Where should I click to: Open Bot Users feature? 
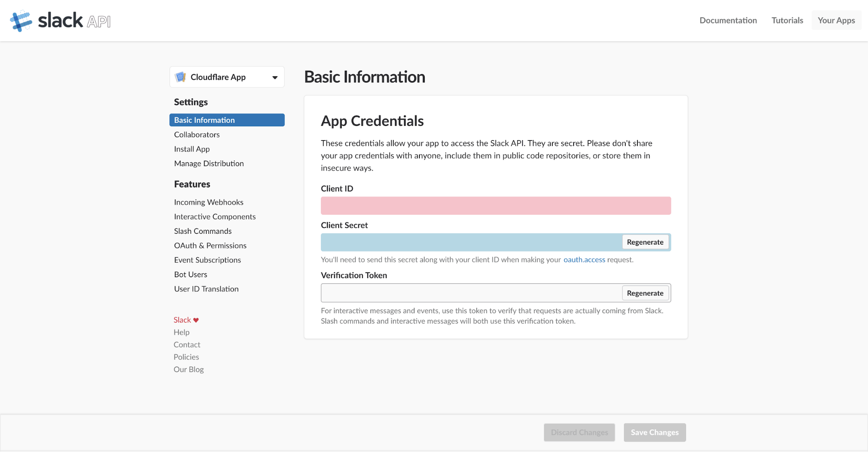[x=191, y=275]
